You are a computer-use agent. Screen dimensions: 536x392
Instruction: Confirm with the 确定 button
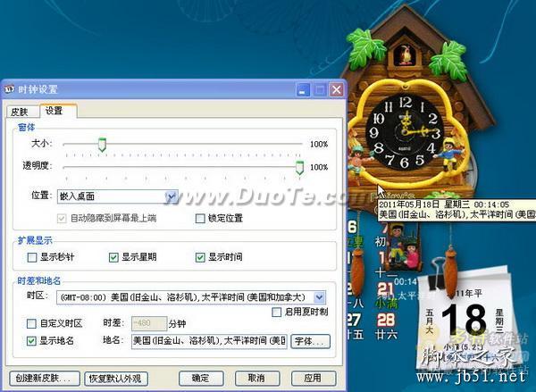coord(201,378)
